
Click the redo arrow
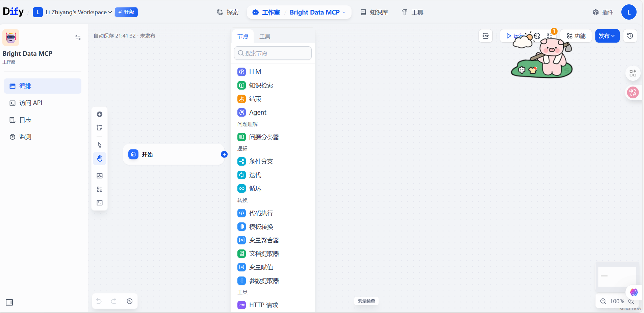114,301
